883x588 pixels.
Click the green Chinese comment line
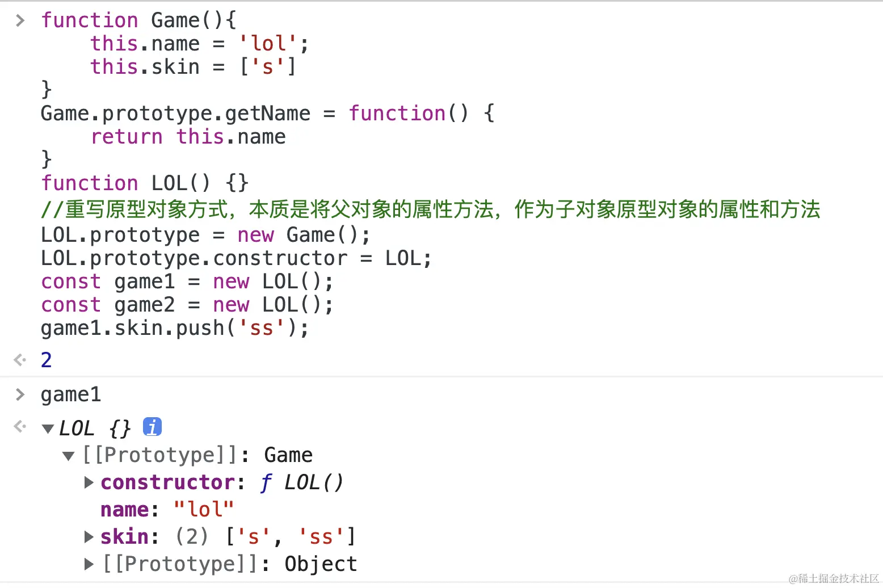coord(430,209)
